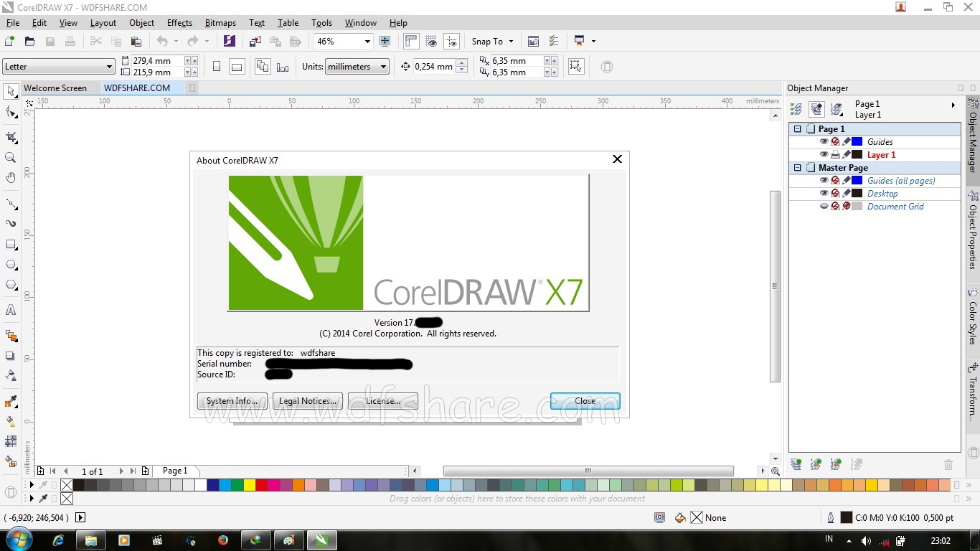Select the Artistic Media tool
The height and width of the screenshot is (551, 980).
(x=11, y=223)
